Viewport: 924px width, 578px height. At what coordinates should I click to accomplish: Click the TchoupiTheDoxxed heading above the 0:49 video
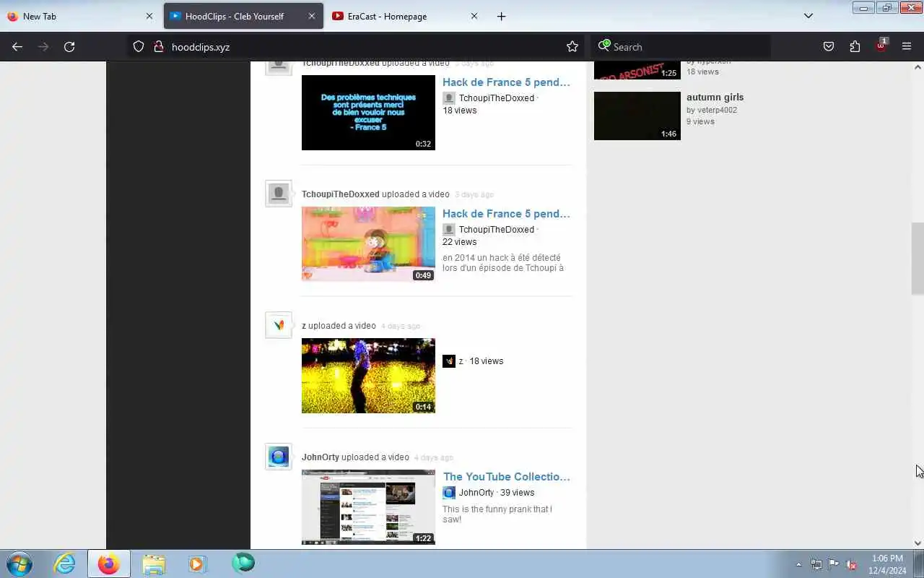click(341, 194)
